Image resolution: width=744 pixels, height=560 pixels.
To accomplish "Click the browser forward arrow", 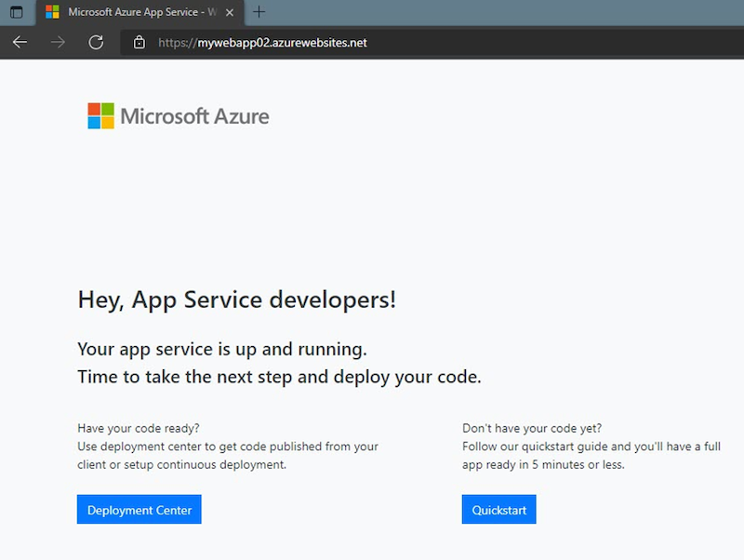I will point(58,42).
